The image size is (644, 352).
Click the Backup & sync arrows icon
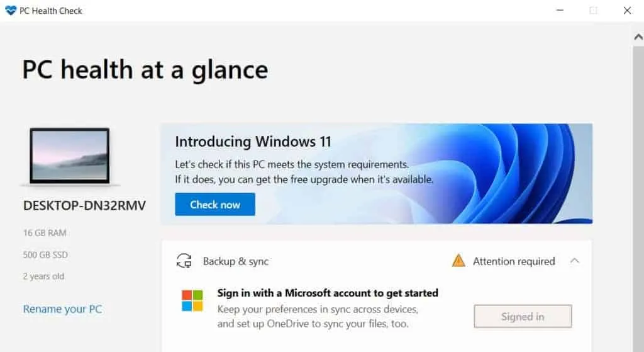pyautogui.click(x=184, y=261)
